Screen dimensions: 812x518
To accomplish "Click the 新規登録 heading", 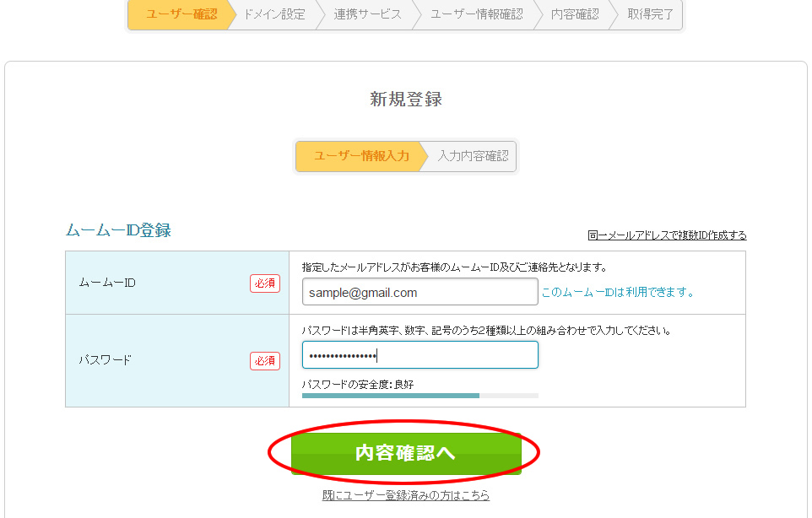I will point(405,99).
